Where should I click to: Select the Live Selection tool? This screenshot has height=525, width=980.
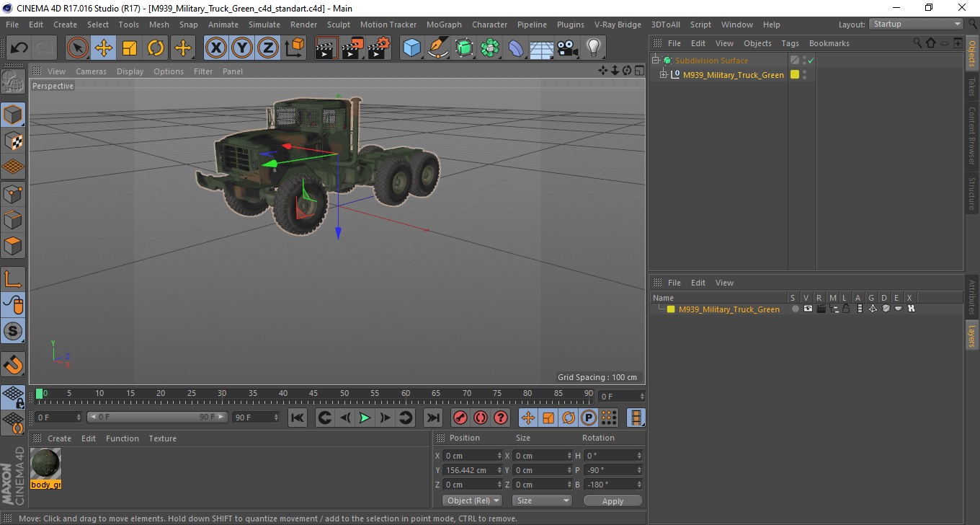coord(78,48)
